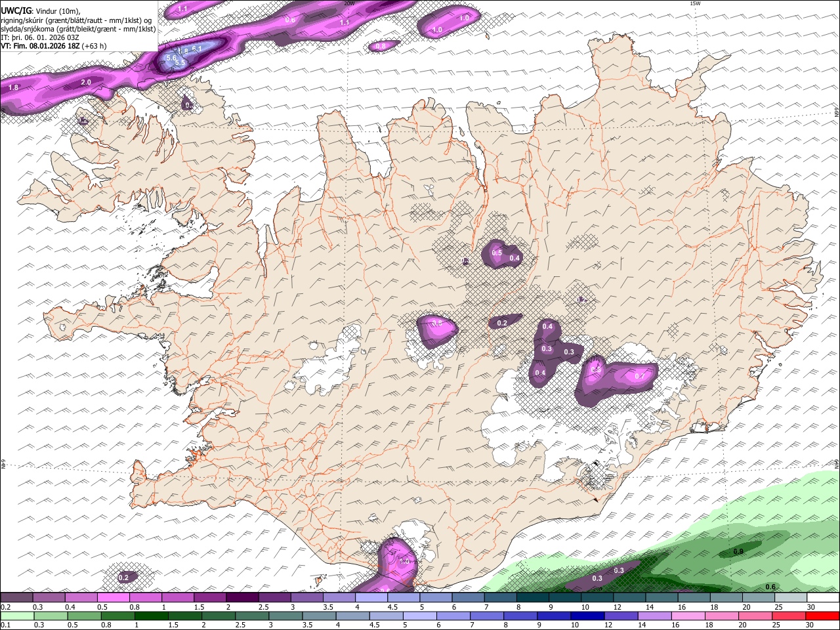
Task: Click the 'slydda/snjókoma (grátt/bleikt/grænt - mm/1klst)' line
Action: pos(78,29)
